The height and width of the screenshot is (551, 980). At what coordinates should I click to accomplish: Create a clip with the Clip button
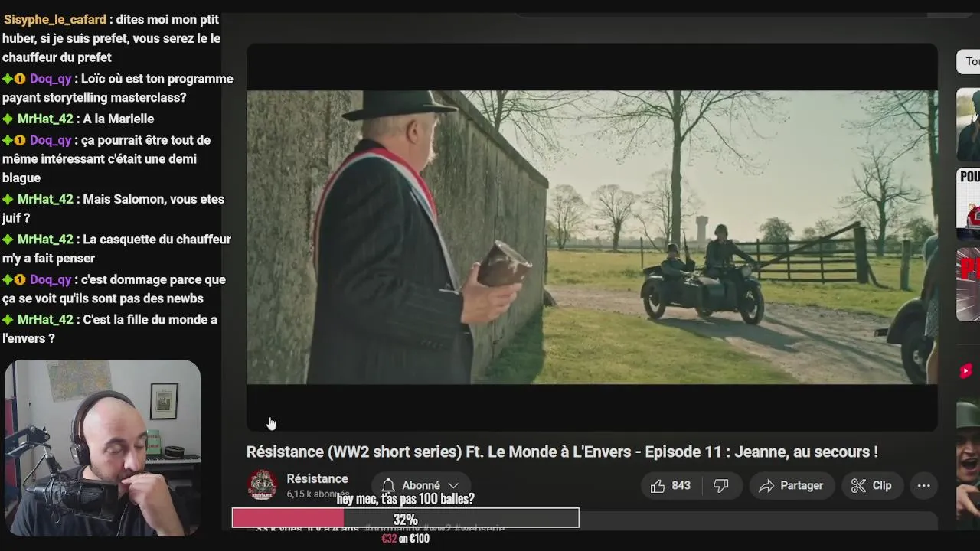(x=871, y=486)
